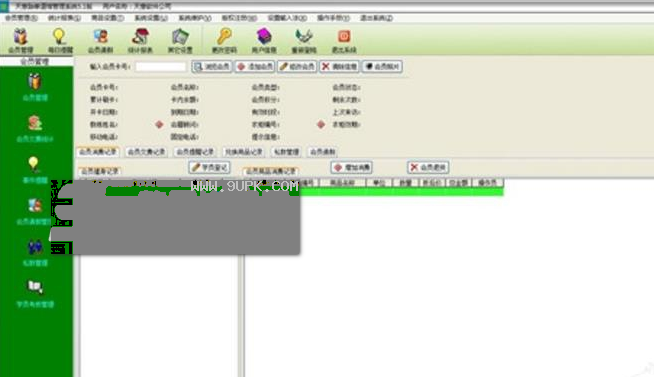Click the modify member button with pencil icon
This screenshot has height=377, width=654.
297,67
